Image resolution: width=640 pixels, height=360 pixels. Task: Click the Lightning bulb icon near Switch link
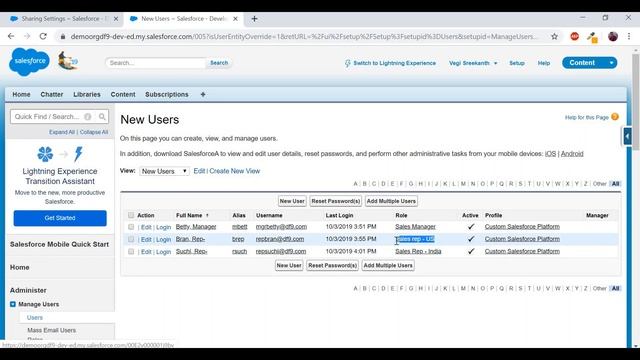348,63
